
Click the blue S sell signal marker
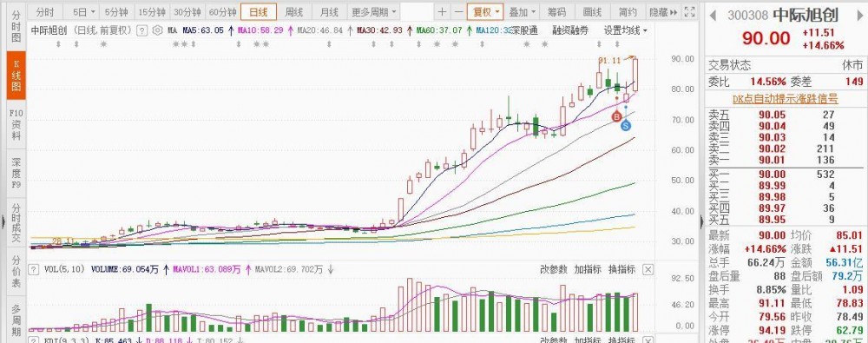626,126
